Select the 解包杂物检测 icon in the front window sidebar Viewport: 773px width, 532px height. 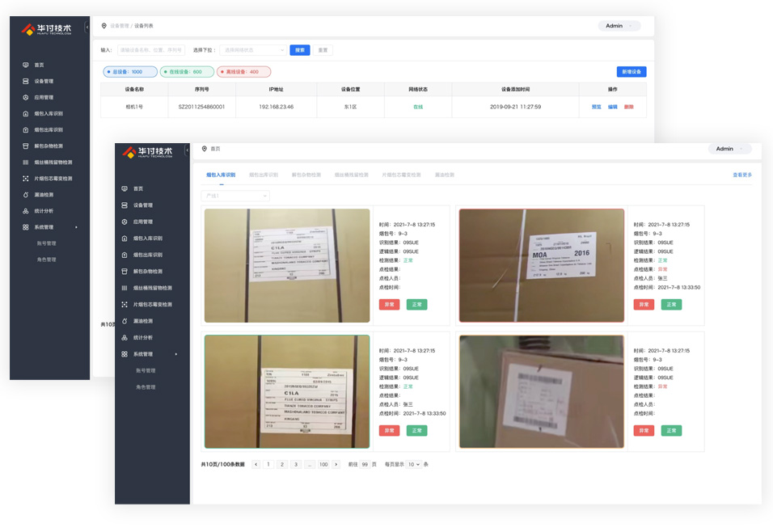125,272
